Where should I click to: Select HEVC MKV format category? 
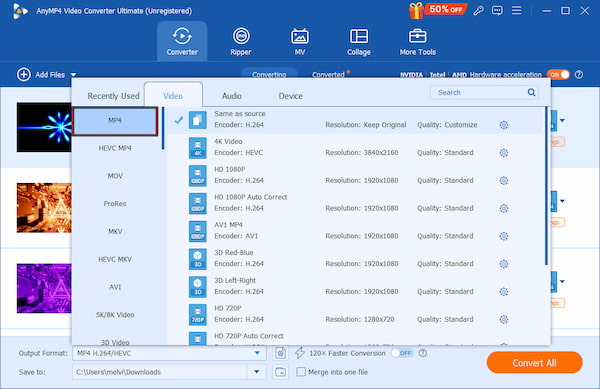tap(115, 259)
